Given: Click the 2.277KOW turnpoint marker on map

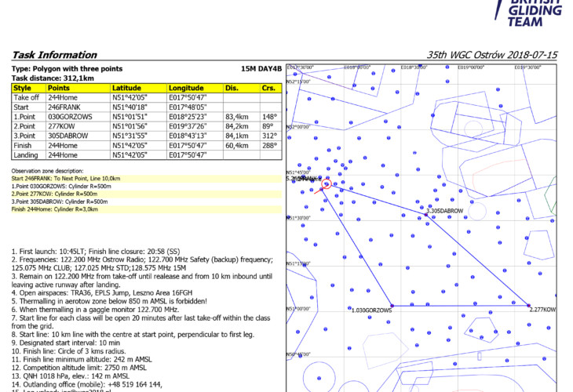Looking at the screenshot, I should coord(527,306).
